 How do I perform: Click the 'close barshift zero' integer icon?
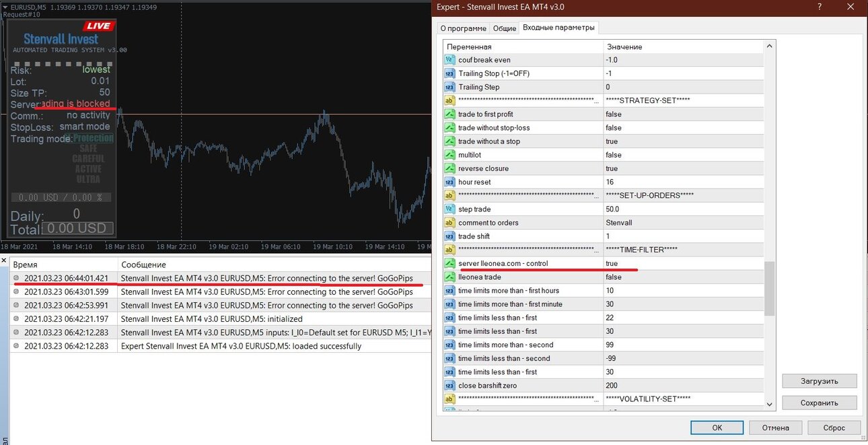tap(450, 386)
